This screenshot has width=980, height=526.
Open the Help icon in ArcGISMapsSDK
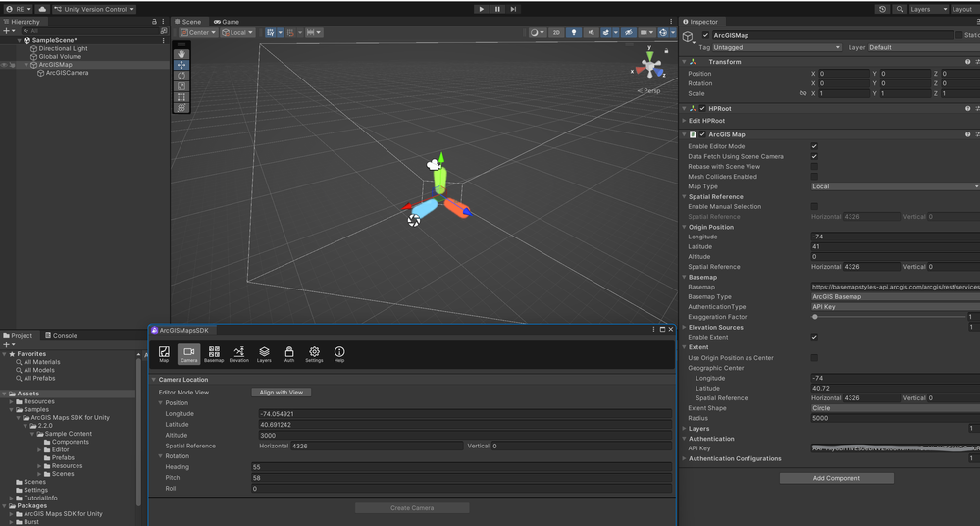point(339,353)
